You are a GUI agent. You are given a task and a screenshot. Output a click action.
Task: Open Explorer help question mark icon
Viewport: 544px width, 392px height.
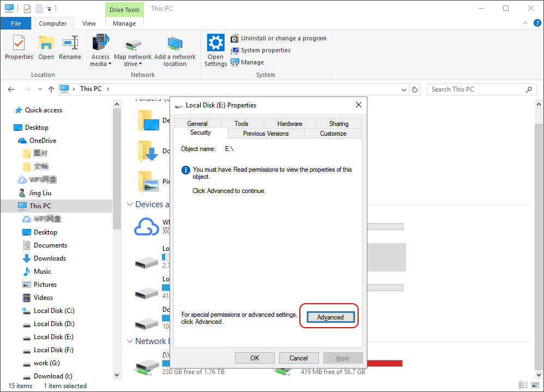pyautogui.click(x=537, y=23)
